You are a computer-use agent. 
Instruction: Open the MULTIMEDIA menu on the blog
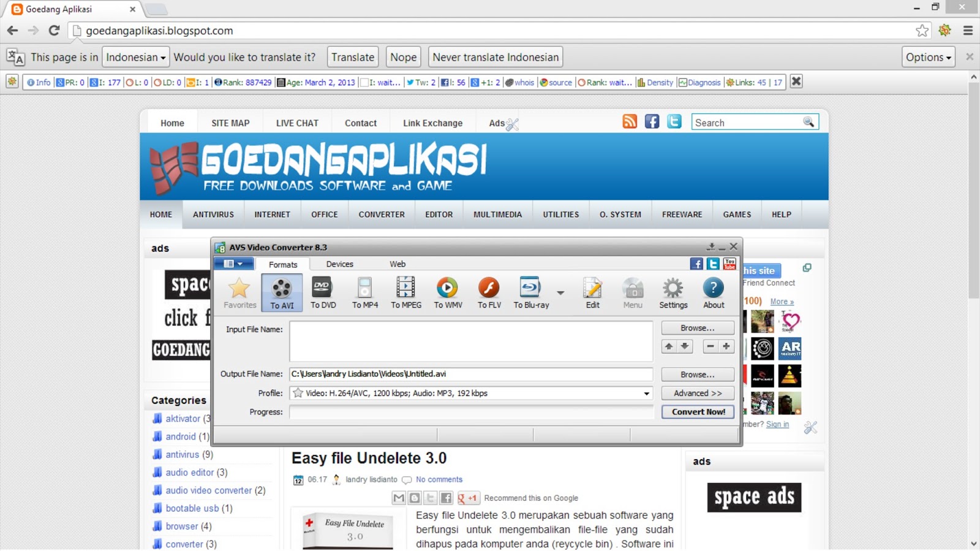[497, 215]
